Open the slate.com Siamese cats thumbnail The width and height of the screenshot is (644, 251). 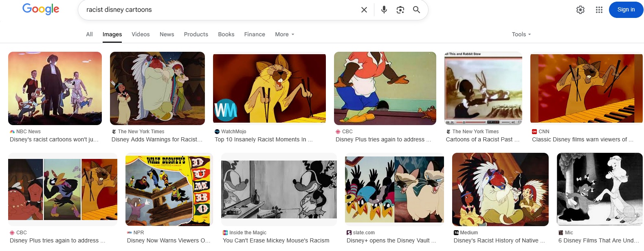tap(394, 189)
